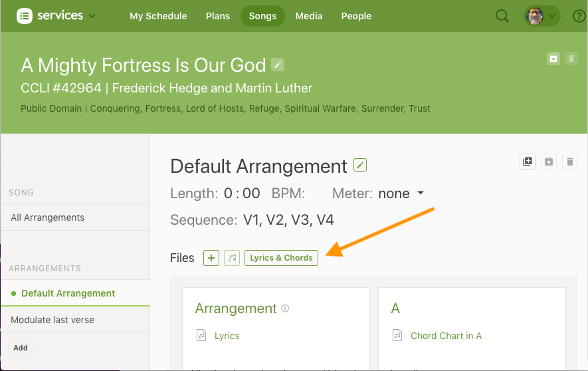
Task: Open the help question mark icon
Action: click(579, 16)
